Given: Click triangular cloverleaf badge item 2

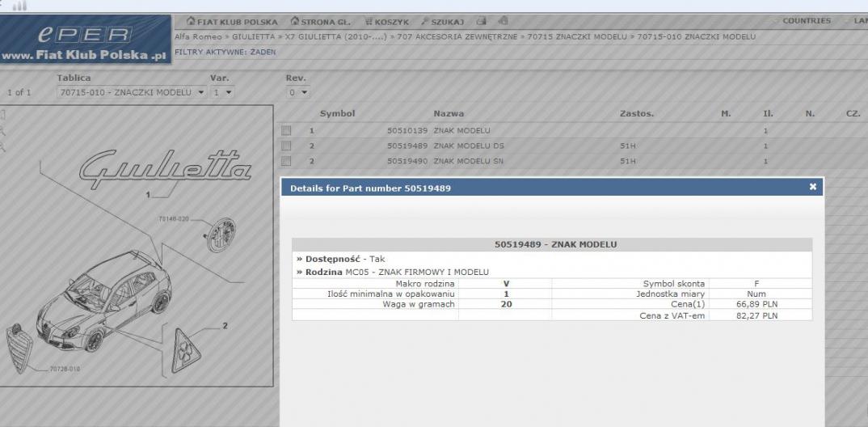Looking at the screenshot, I should tap(186, 350).
